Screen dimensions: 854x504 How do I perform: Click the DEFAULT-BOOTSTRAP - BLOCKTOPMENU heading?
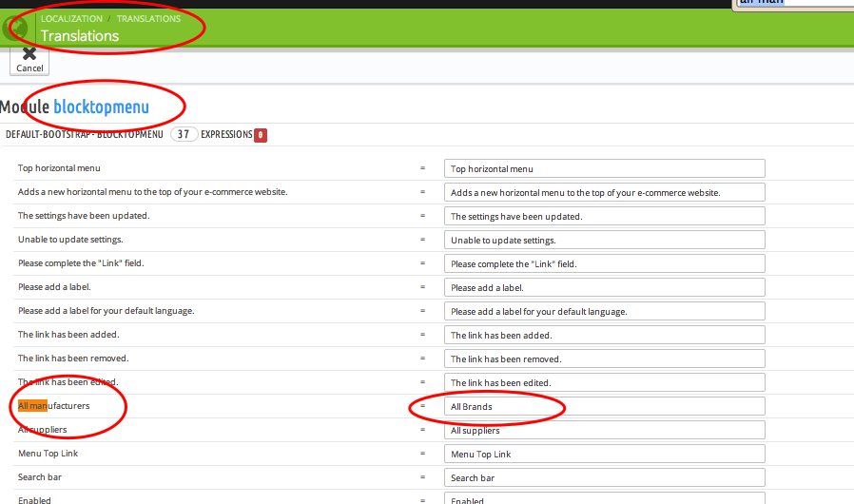click(x=85, y=134)
